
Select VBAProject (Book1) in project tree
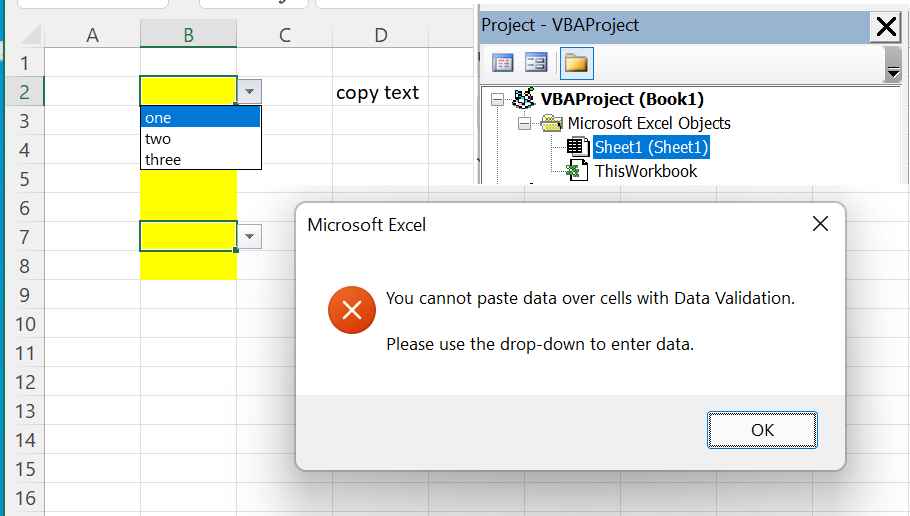point(622,99)
